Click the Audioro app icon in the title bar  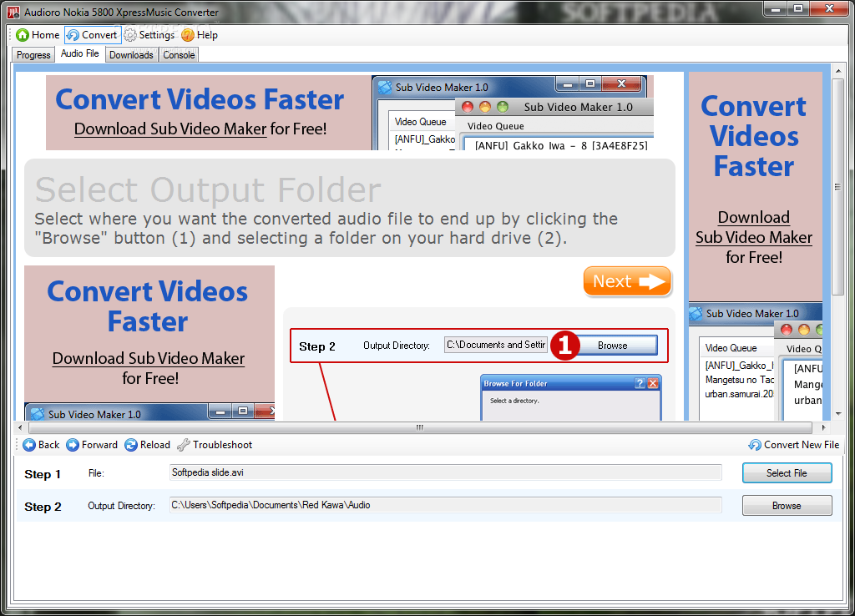pyautogui.click(x=13, y=12)
